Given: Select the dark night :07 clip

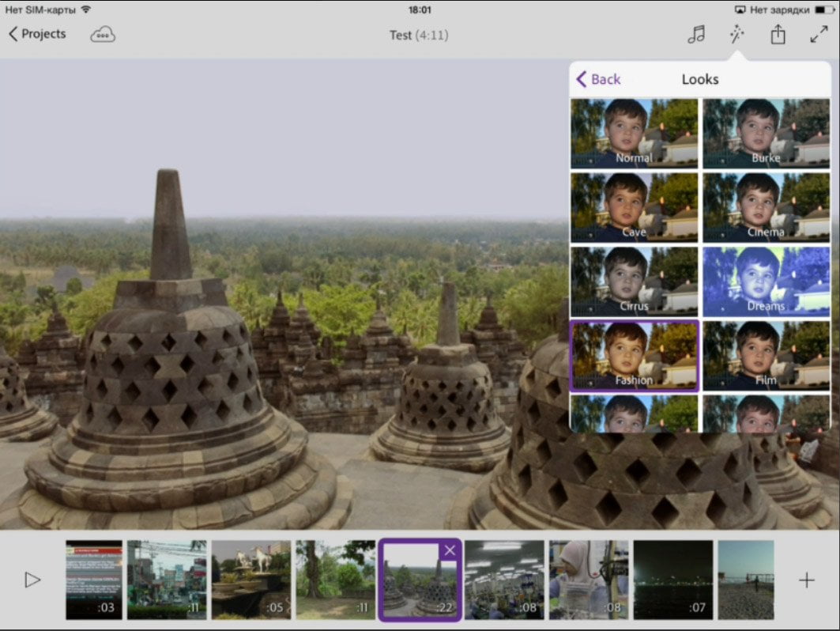Looking at the screenshot, I should pyautogui.click(x=672, y=580).
